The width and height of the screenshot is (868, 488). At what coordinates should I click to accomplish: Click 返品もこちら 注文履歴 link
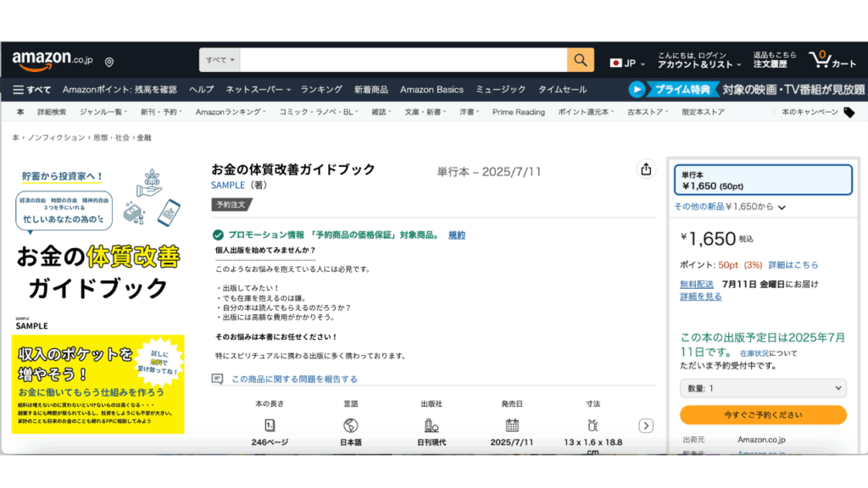click(775, 60)
